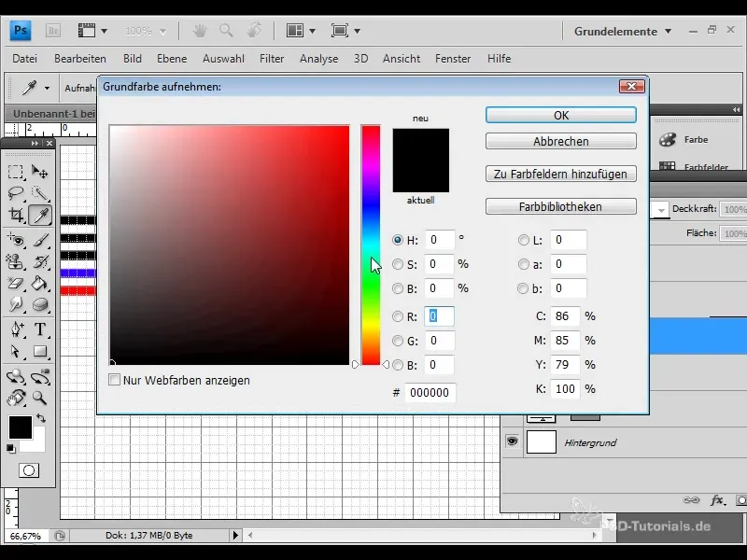Select the Rectangular Marquee tool

point(16,172)
